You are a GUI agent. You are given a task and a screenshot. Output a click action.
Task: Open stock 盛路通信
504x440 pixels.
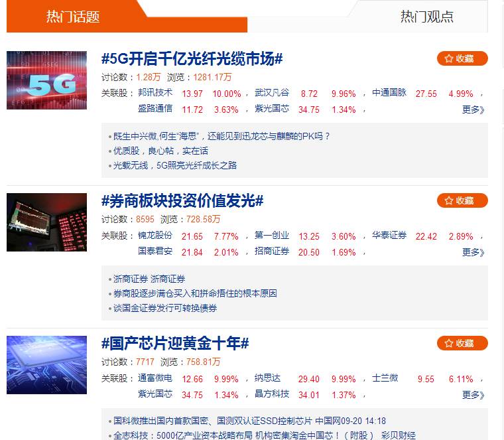point(155,109)
